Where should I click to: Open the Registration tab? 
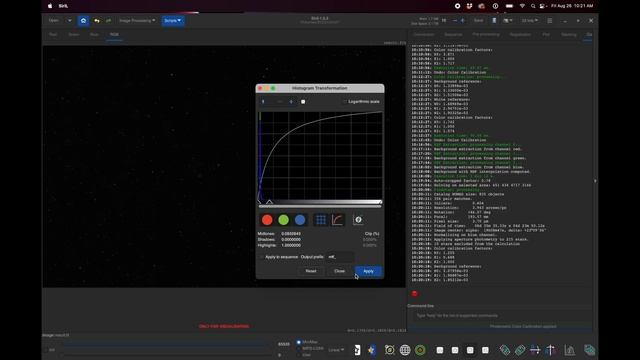click(x=520, y=35)
